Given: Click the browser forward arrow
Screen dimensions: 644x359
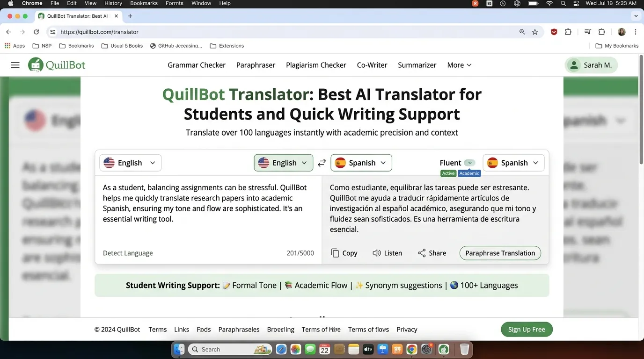Looking at the screenshot, I should pyautogui.click(x=22, y=32).
